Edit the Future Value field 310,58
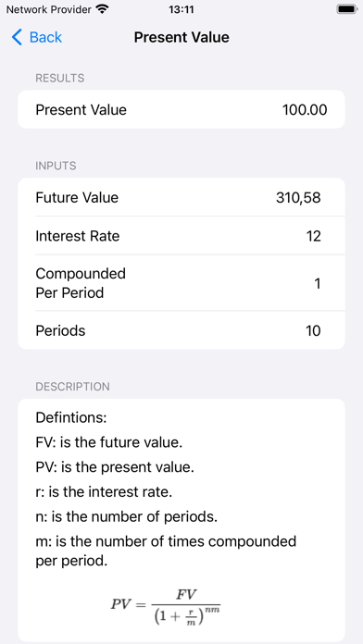Image resolution: width=363 pixels, height=644 pixels. (298, 198)
